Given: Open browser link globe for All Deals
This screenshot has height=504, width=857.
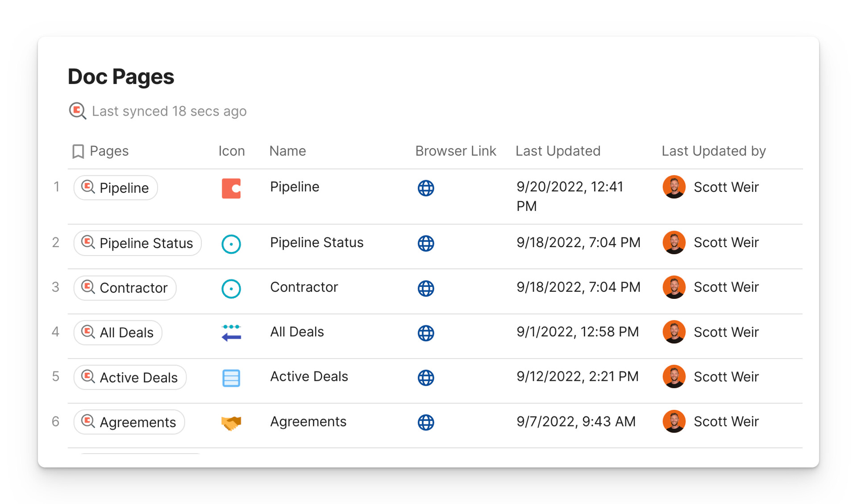Looking at the screenshot, I should (425, 333).
